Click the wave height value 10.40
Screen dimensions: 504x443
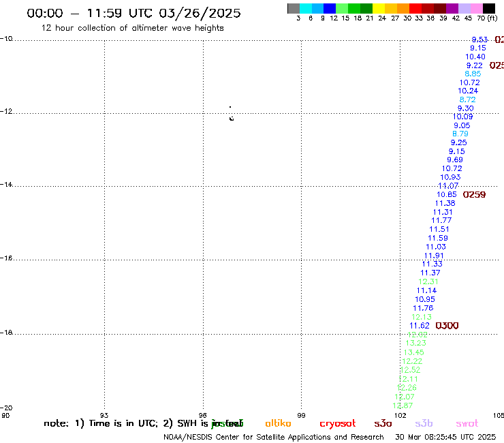(x=475, y=57)
